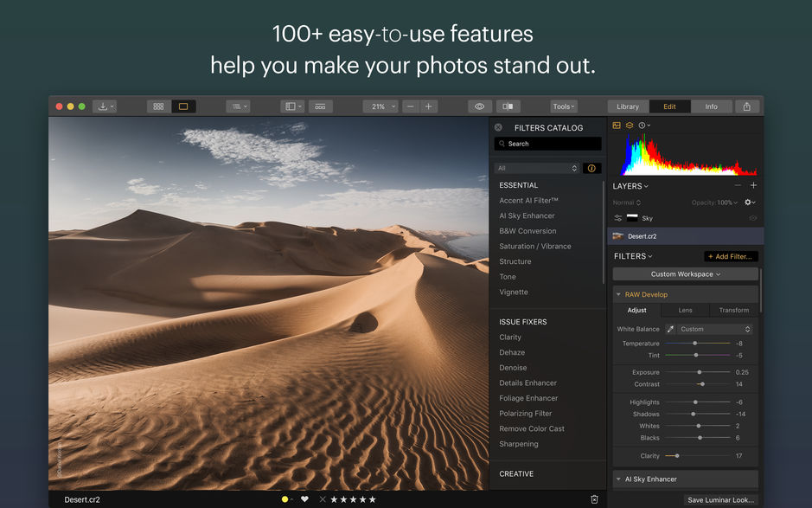Open the edit history clock icon
Screen dimensions: 812x508
(642, 125)
